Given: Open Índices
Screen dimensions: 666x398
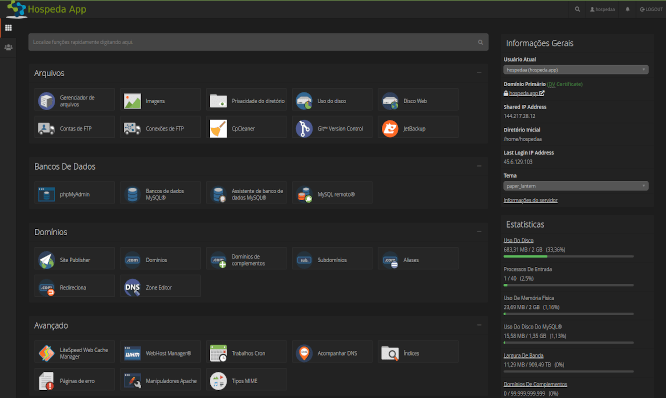Looking at the screenshot, I should [418, 353].
